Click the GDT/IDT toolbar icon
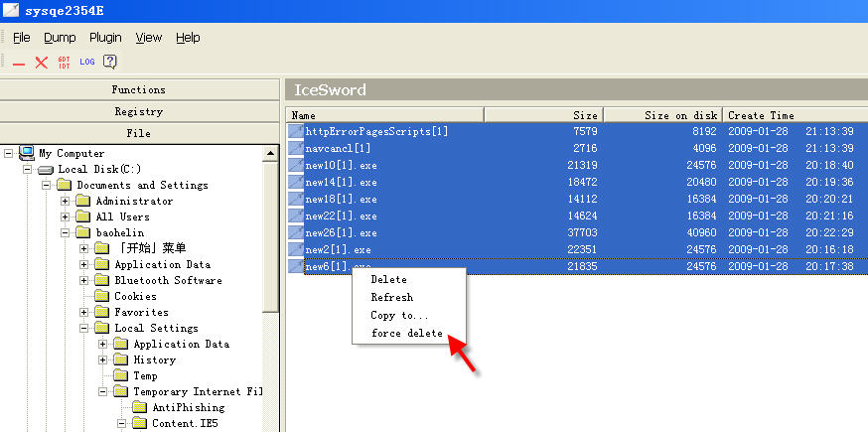The width and height of the screenshot is (868, 432). [65, 62]
